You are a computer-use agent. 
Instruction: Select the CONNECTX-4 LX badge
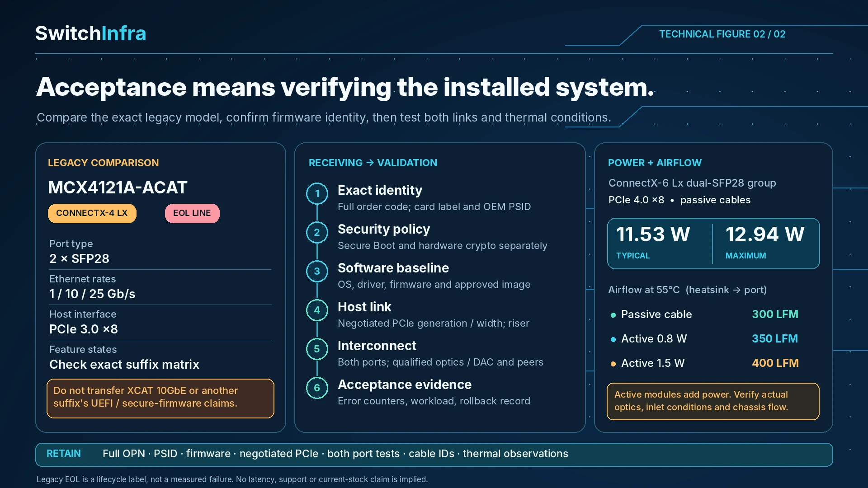92,213
